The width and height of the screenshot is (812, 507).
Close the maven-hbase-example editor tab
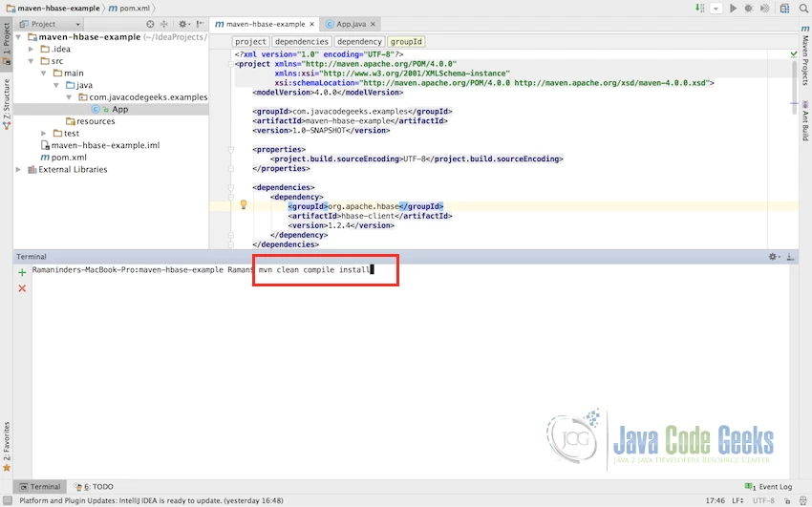click(x=311, y=24)
